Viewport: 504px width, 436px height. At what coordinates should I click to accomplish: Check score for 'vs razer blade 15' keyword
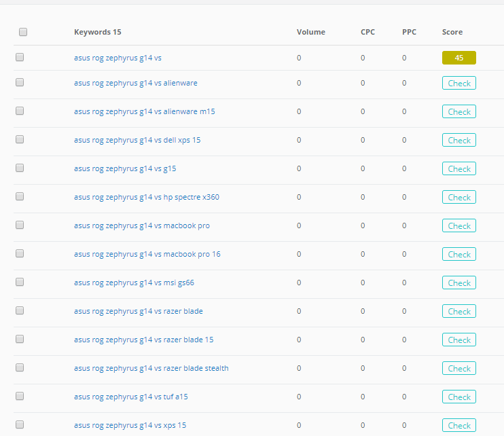pyautogui.click(x=459, y=340)
